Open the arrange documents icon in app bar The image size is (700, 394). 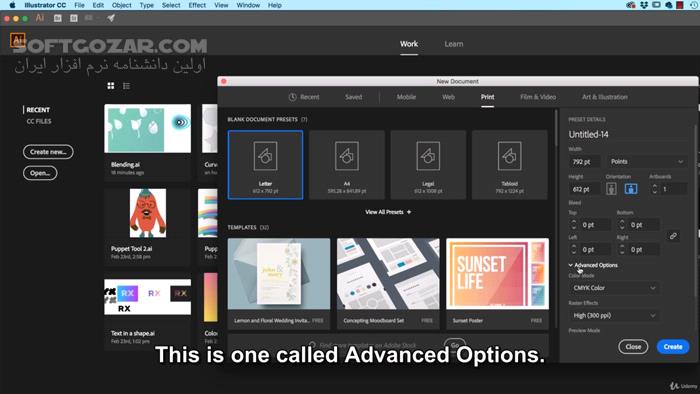[91, 18]
